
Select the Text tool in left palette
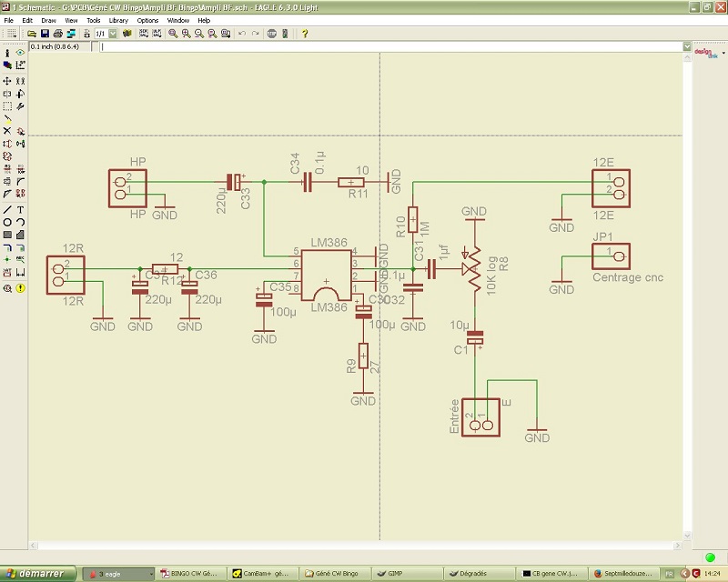tap(20, 209)
